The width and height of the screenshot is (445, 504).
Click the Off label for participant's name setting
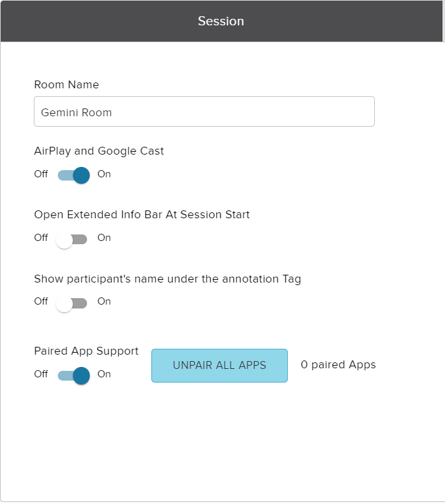[x=41, y=301]
